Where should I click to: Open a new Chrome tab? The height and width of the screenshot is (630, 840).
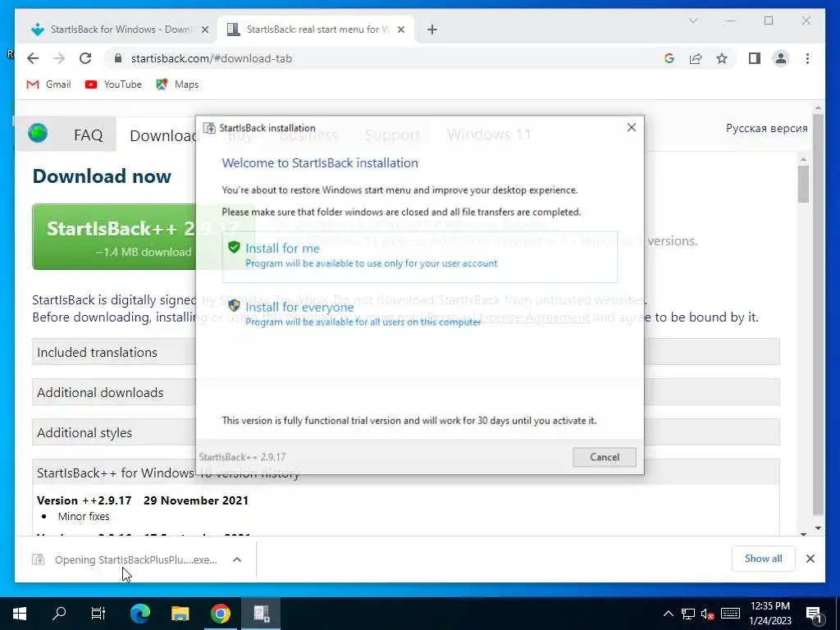click(431, 30)
